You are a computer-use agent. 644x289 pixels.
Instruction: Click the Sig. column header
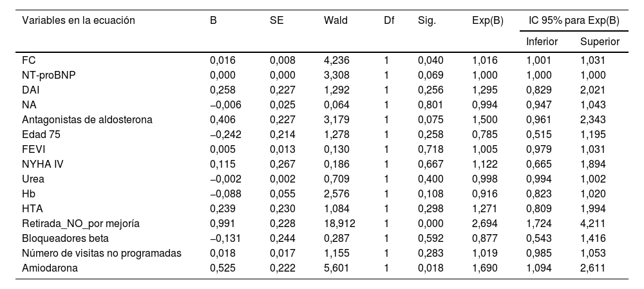pyautogui.click(x=427, y=21)
